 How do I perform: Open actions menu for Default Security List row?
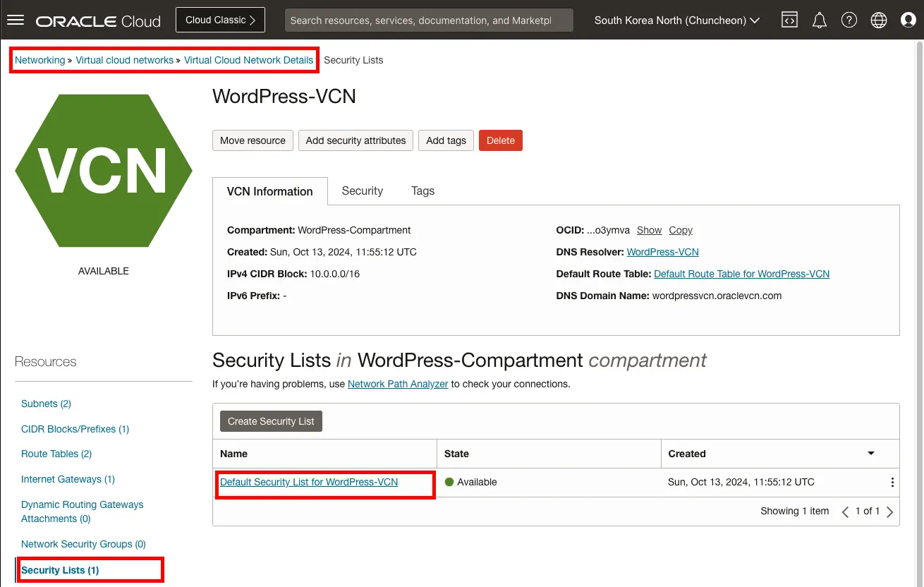coord(892,483)
